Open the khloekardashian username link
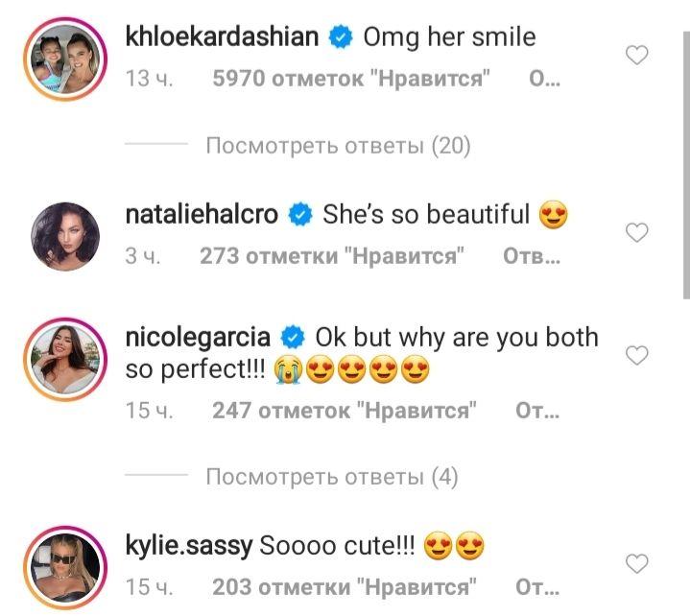 [x=222, y=37]
